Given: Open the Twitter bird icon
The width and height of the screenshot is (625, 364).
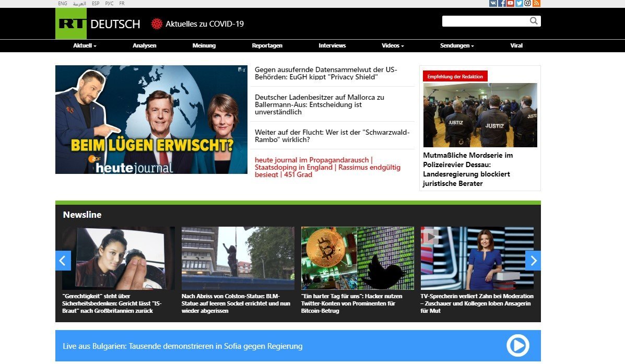Looking at the screenshot, I should point(519,3).
